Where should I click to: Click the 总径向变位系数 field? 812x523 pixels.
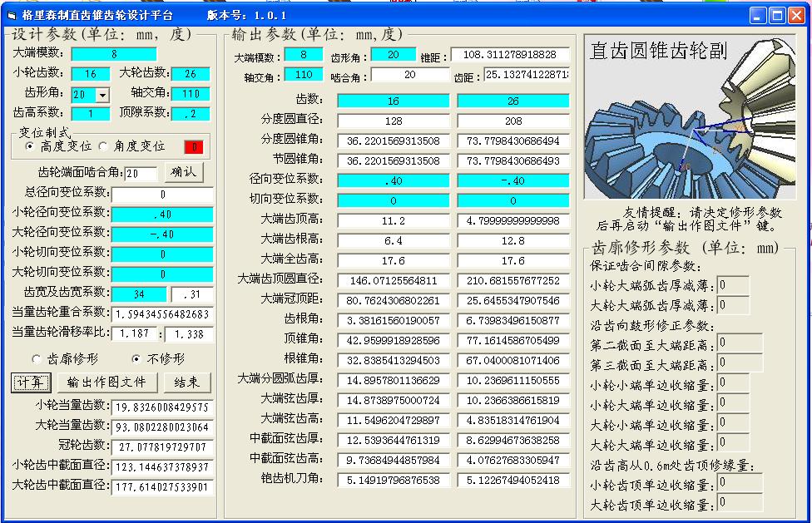coord(162,195)
